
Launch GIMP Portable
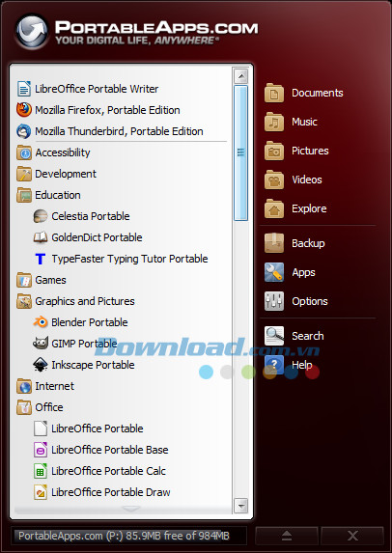click(x=74, y=344)
